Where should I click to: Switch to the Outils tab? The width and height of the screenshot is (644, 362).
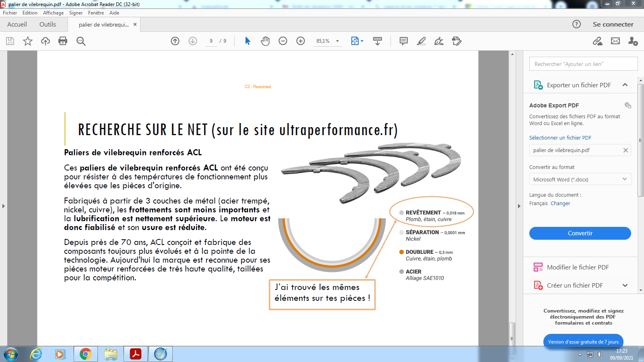[47, 25]
